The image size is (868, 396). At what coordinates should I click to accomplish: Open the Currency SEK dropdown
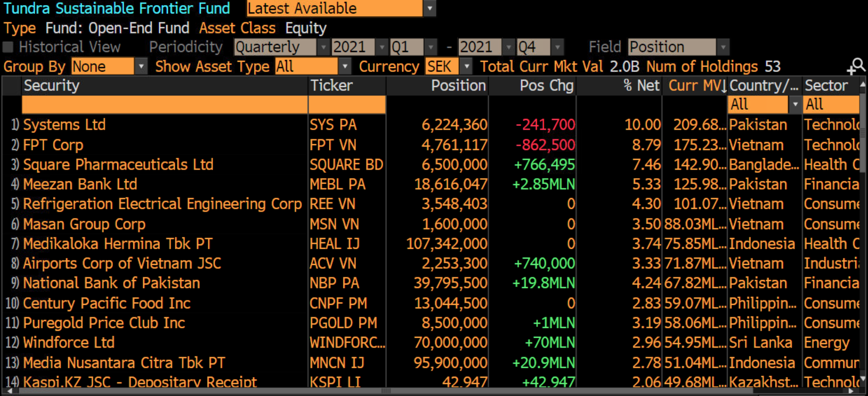coord(466,66)
